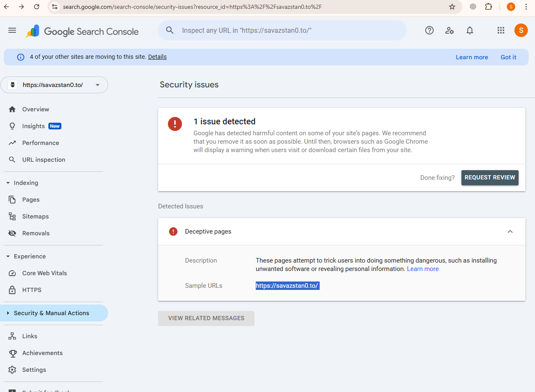Expand Security & Manual Actions section
The width and height of the screenshot is (535, 392).
coord(8,313)
